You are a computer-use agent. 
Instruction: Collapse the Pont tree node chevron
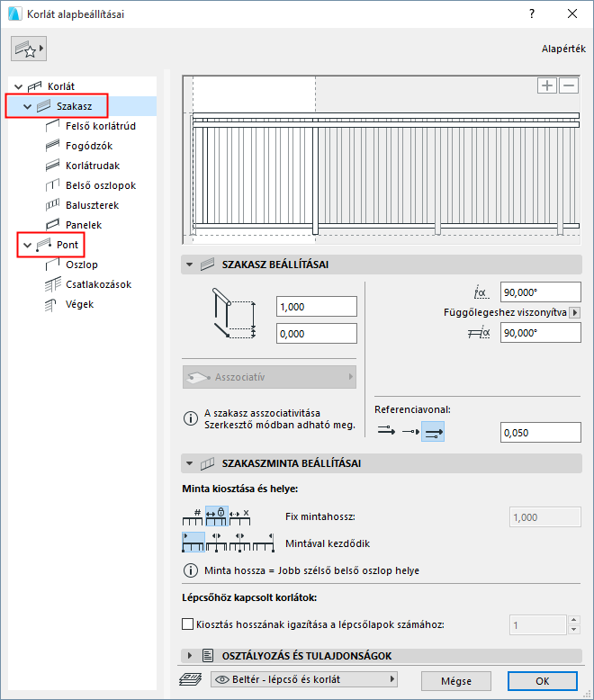click(27, 245)
